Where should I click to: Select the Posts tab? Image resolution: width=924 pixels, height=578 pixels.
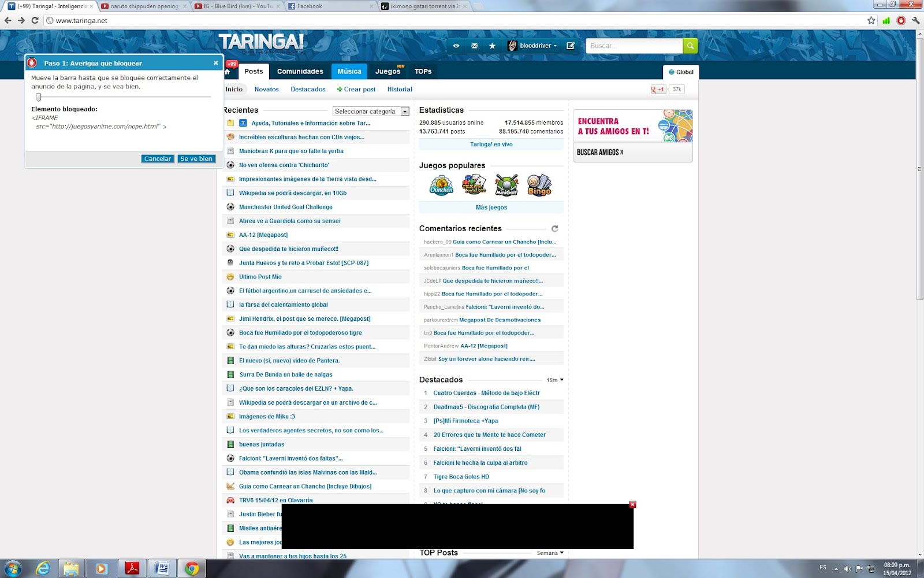point(254,71)
